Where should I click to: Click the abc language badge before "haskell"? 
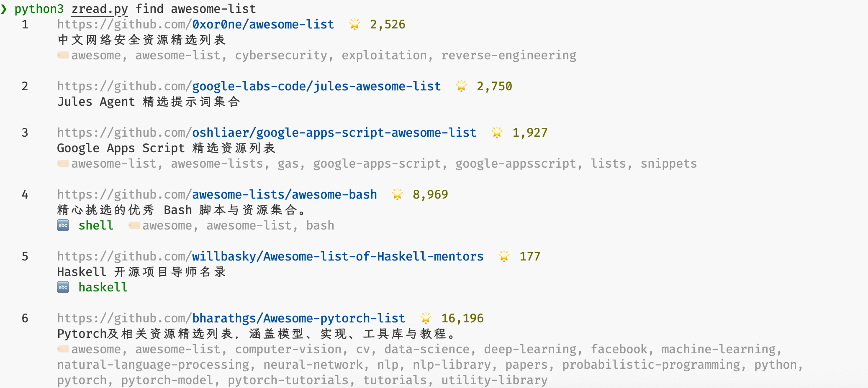click(62, 287)
